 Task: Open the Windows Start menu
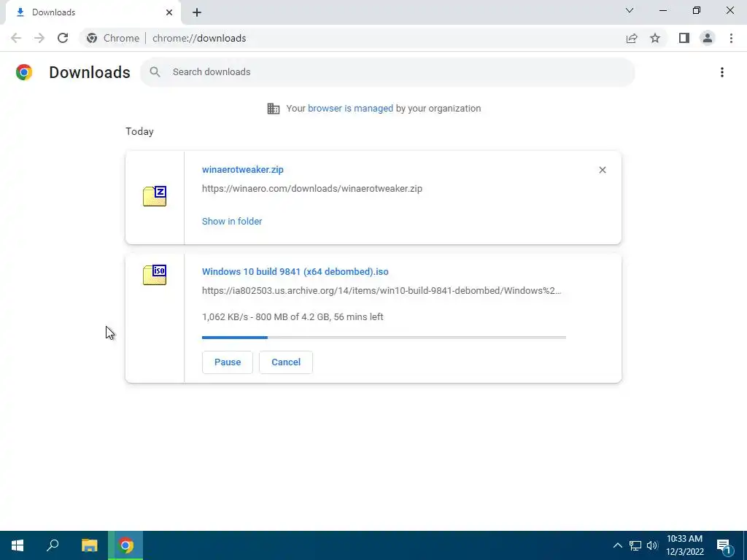pos(18,545)
